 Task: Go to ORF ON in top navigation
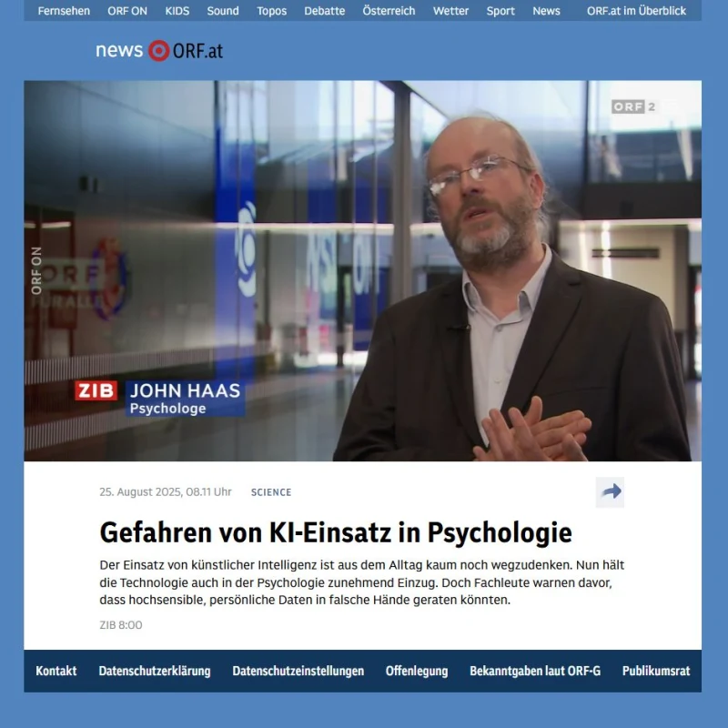click(x=127, y=11)
